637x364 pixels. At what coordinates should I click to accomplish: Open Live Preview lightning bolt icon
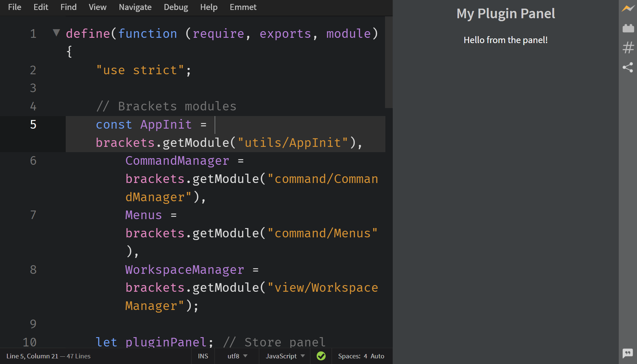(x=628, y=8)
